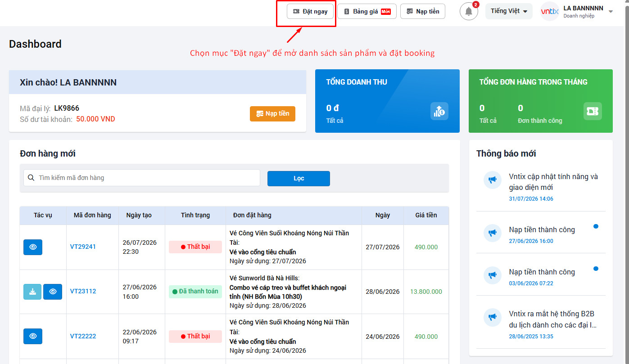Click account balance 50.000 VND
Image resolution: width=629 pixels, height=364 pixels.
point(95,119)
